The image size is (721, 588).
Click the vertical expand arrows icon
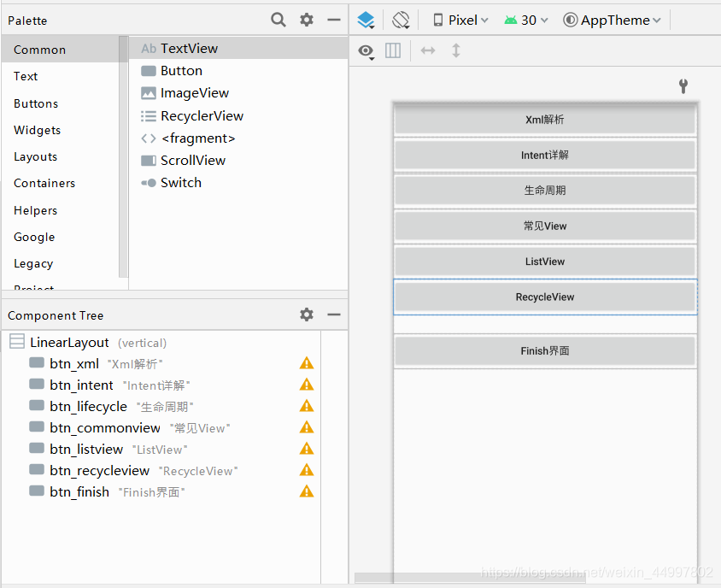455,50
